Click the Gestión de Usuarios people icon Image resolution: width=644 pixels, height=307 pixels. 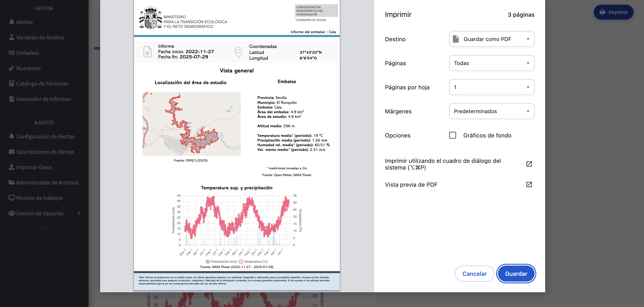pyautogui.click(x=12, y=213)
